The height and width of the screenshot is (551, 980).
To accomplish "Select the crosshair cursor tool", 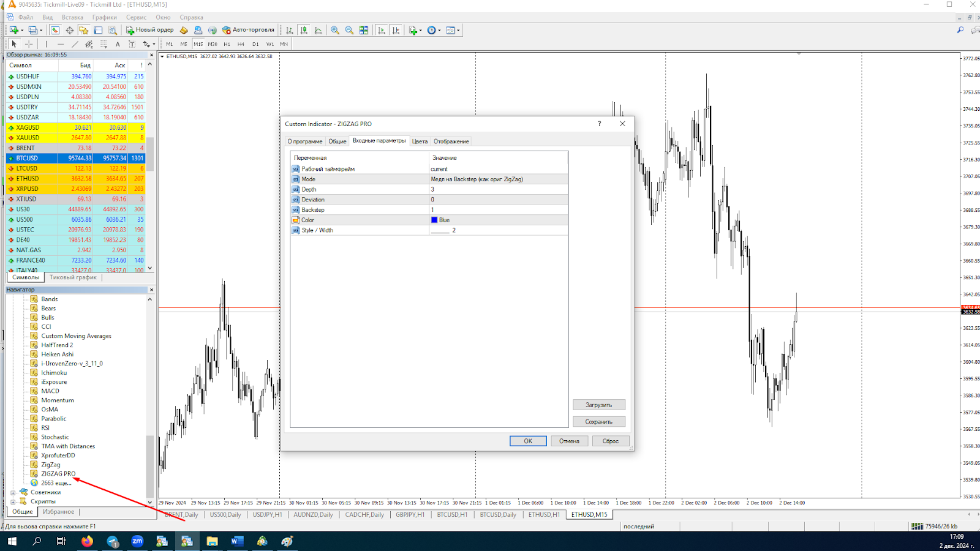I will (29, 44).
